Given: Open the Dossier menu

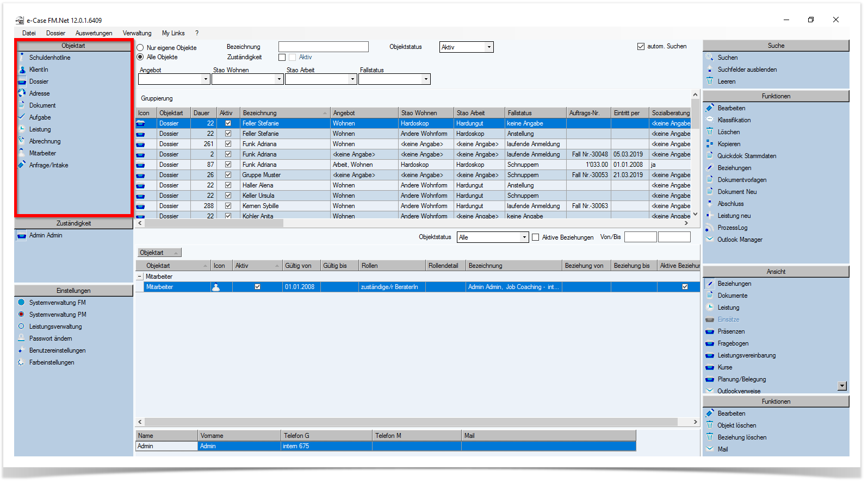Looking at the screenshot, I should click(x=55, y=33).
